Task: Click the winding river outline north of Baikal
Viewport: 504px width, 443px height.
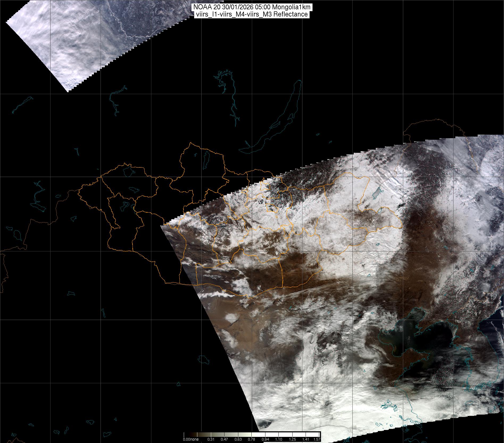Action: [234, 101]
